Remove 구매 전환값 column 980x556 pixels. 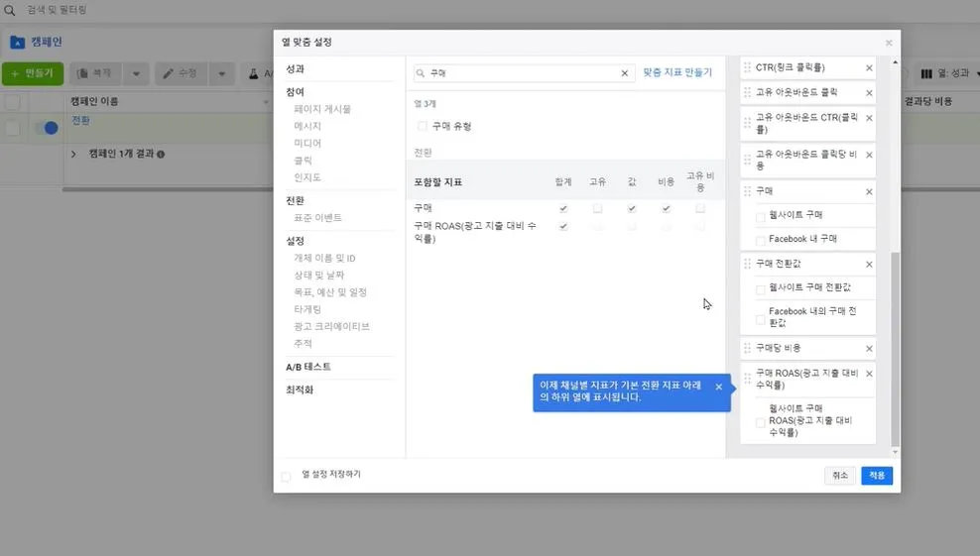click(x=869, y=265)
